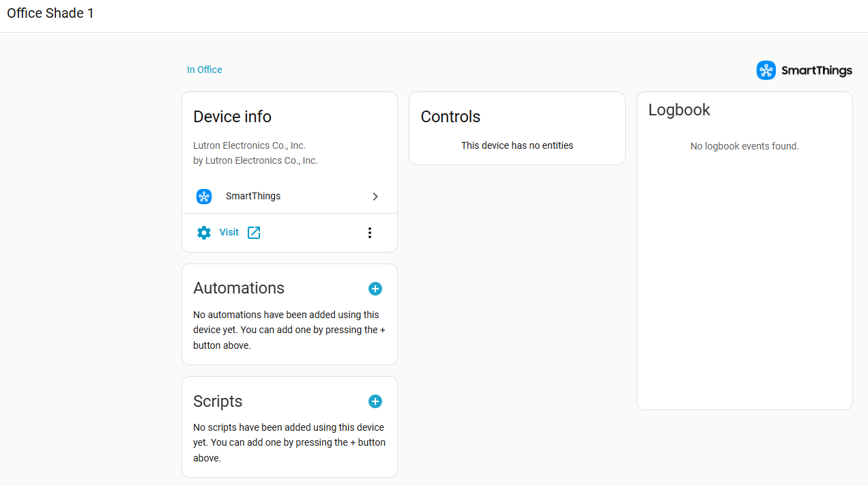Screen dimensions: 868x486
Task: Select the Office Shade 1 page title
Action: click(x=50, y=13)
